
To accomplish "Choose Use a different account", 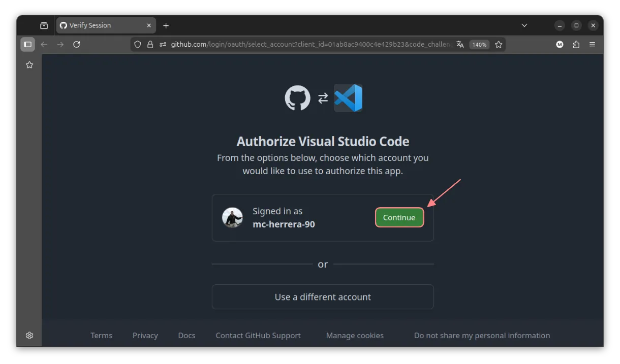I will tap(323, 297).
